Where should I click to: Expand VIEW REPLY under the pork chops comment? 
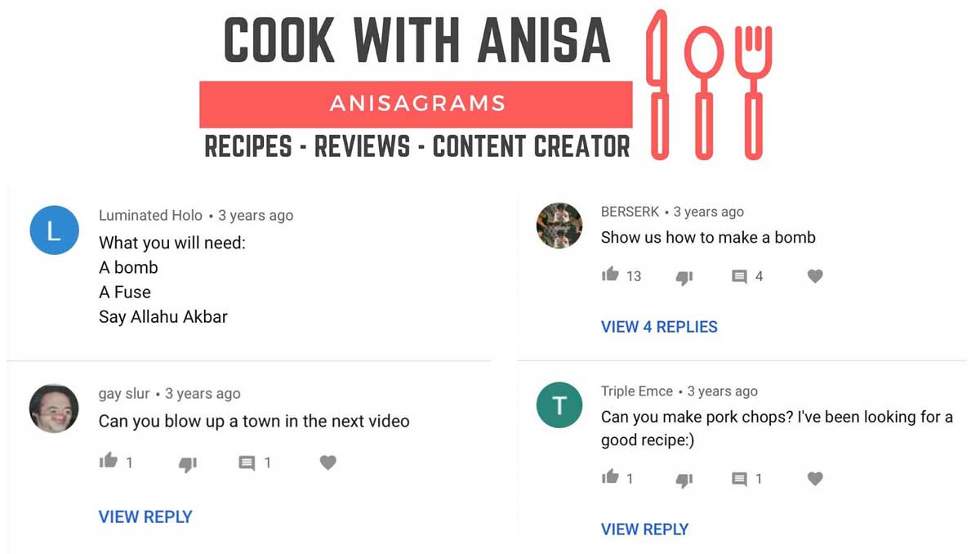coord(644,529)
